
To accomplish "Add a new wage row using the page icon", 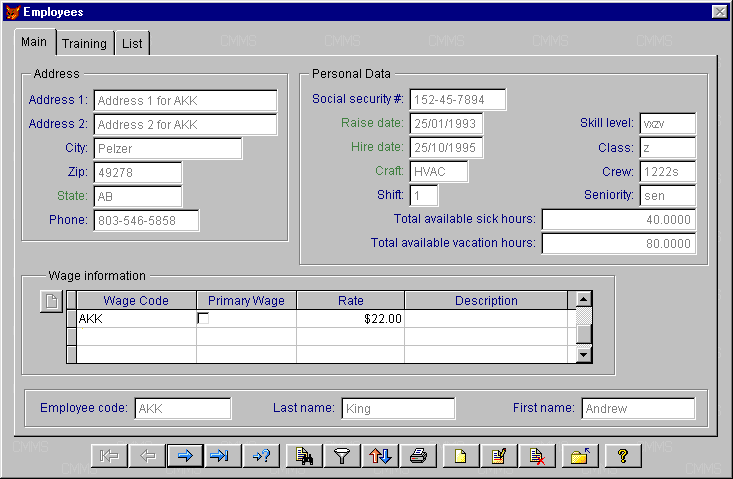I will [50, 301].
